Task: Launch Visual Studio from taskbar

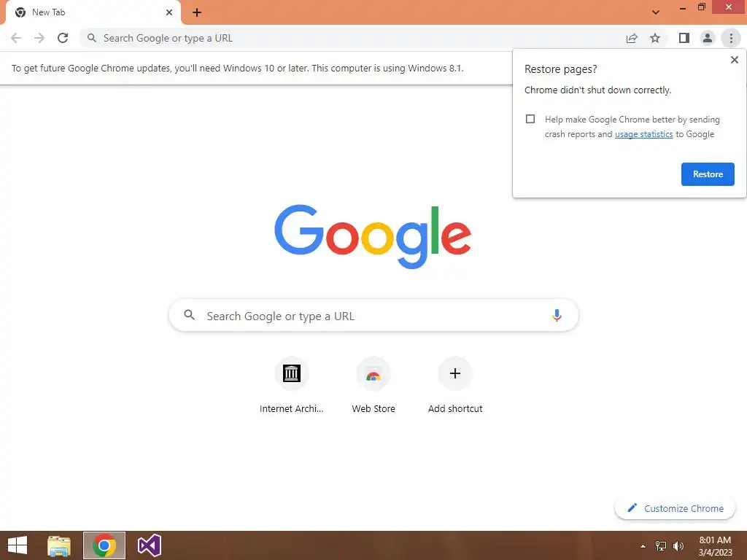Action: pyautogui.click(x=149, y=545)
